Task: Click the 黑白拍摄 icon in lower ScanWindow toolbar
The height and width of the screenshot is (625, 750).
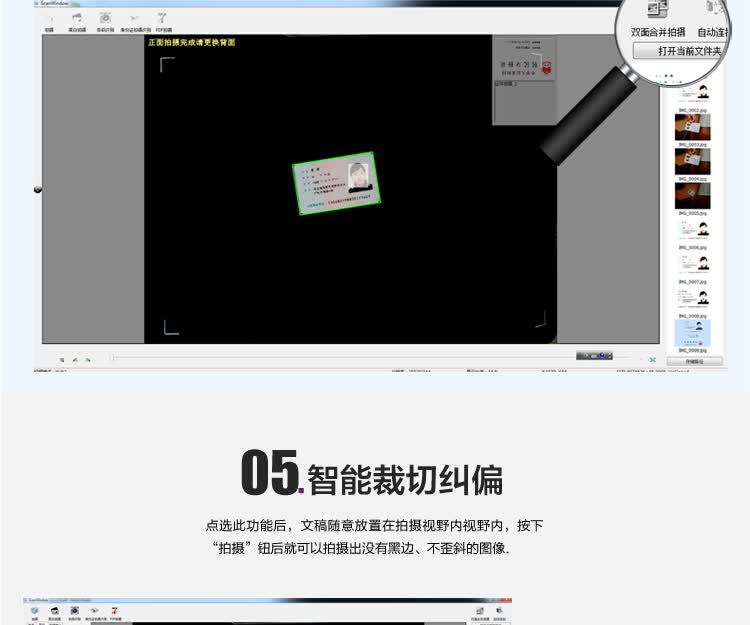Action: (55, 611)
